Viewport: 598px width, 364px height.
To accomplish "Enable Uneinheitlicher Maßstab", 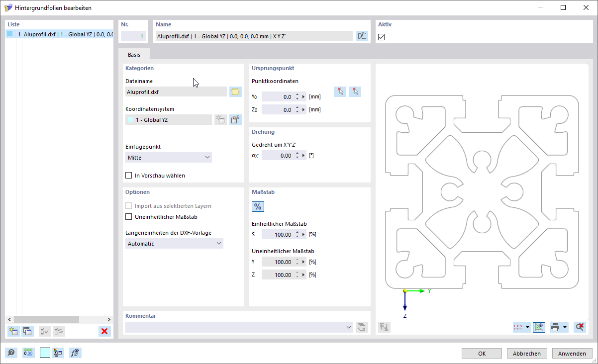I will click(x=128, y=216).
